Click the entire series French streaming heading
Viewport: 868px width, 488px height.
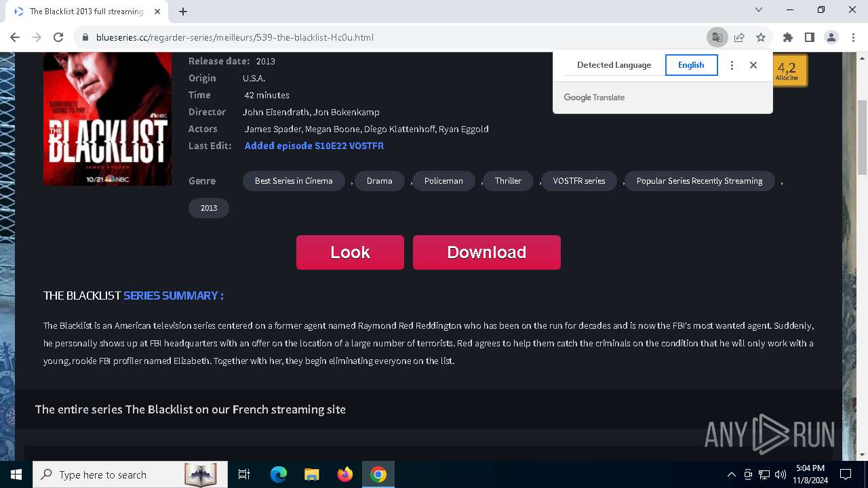(x=191, y=409)
